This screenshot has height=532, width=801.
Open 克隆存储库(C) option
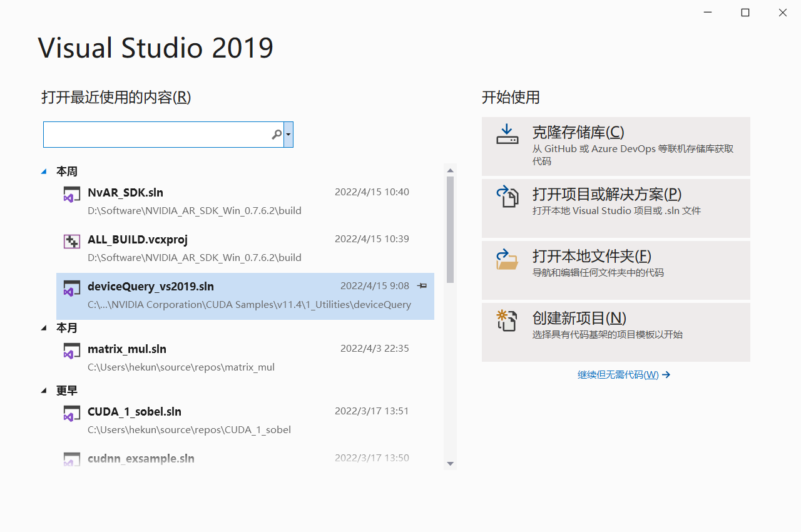coord(616,146)
